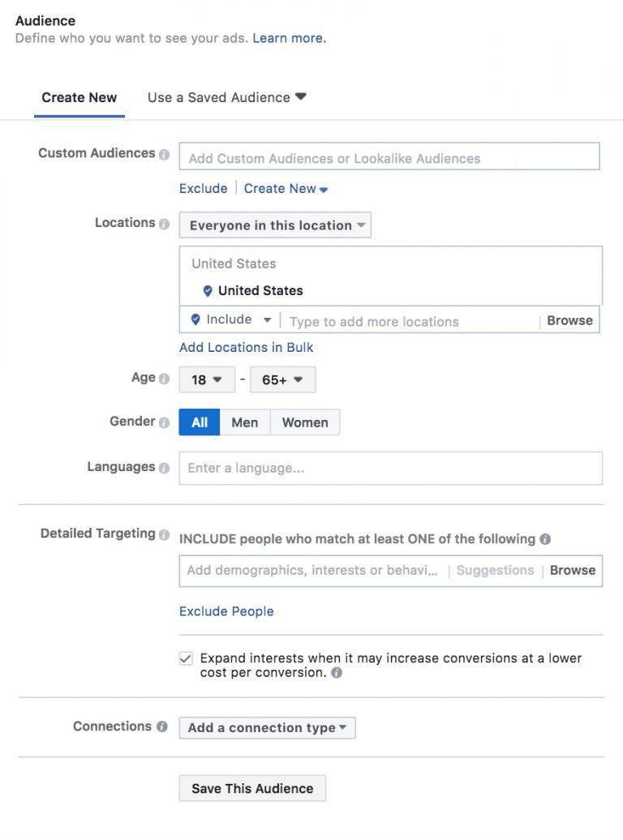Expand 'Add a connection type' dropdown
Viewport: 623px width, 840px height.
click(267, 727)
